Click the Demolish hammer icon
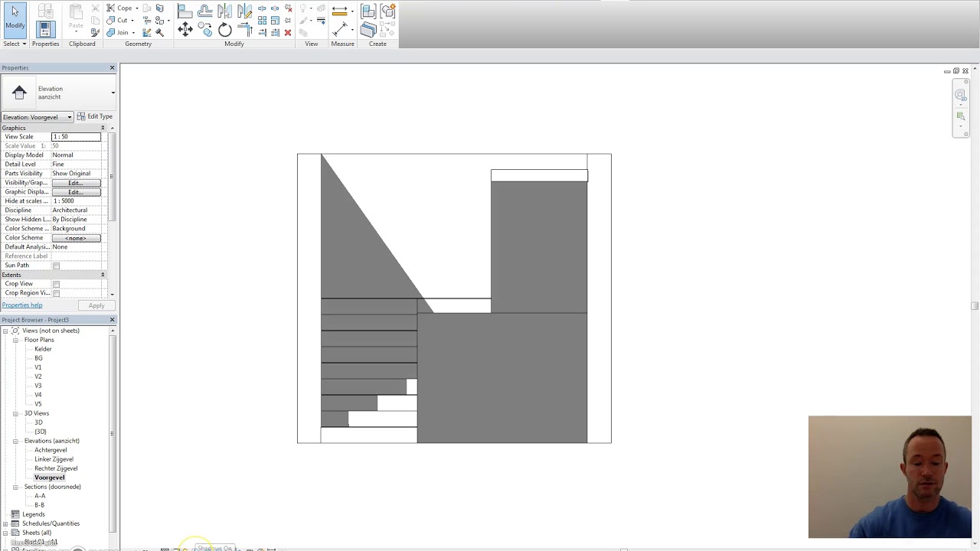Viewport: 980px width, 551px height. 159,32
